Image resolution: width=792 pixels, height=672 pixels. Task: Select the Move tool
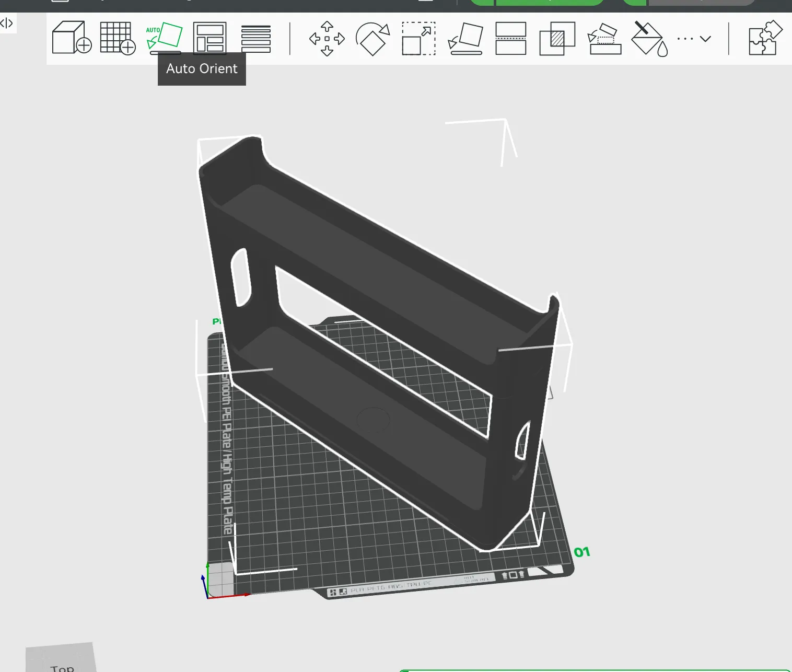[327, 39]
